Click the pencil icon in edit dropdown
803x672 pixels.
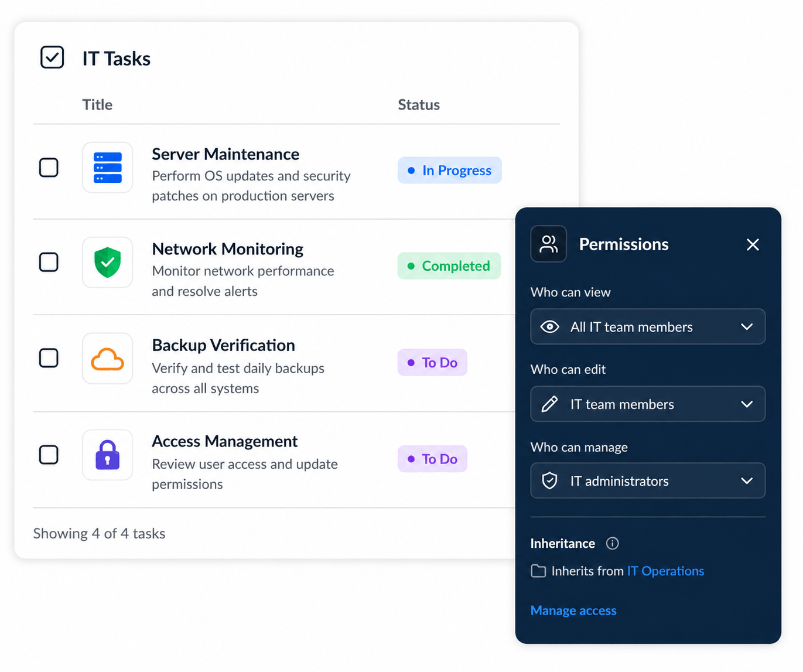(549, 404)
